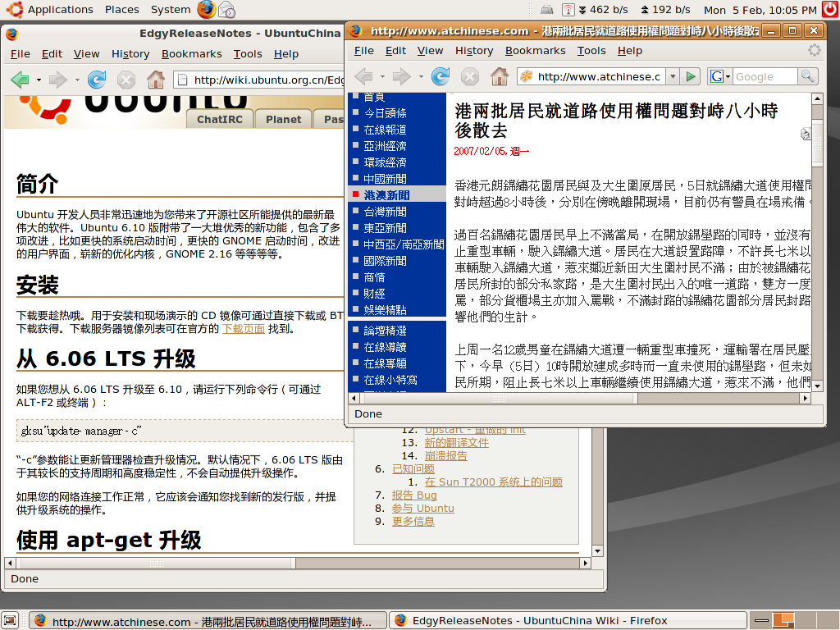This screenshot has width=840, height=630.
Task: Open Tools menu in UbuntuChina window
Action: click(248, 54)
